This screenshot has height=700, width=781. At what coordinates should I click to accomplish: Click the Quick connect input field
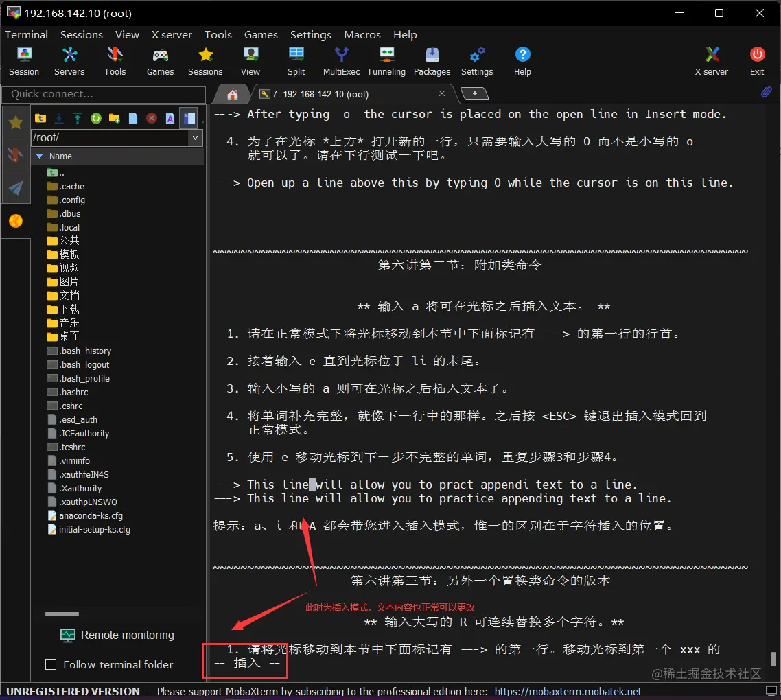coord(104,94)
